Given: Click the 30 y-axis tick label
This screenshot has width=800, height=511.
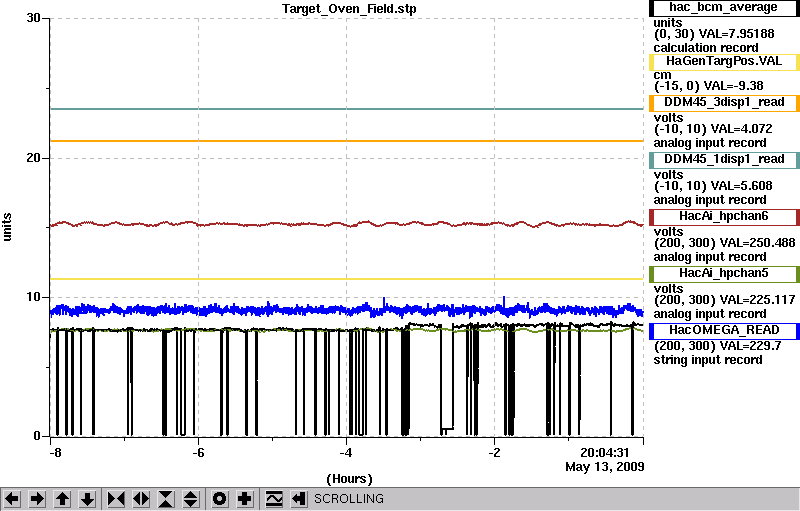Looking at the screenshot, I should point(33,18).
